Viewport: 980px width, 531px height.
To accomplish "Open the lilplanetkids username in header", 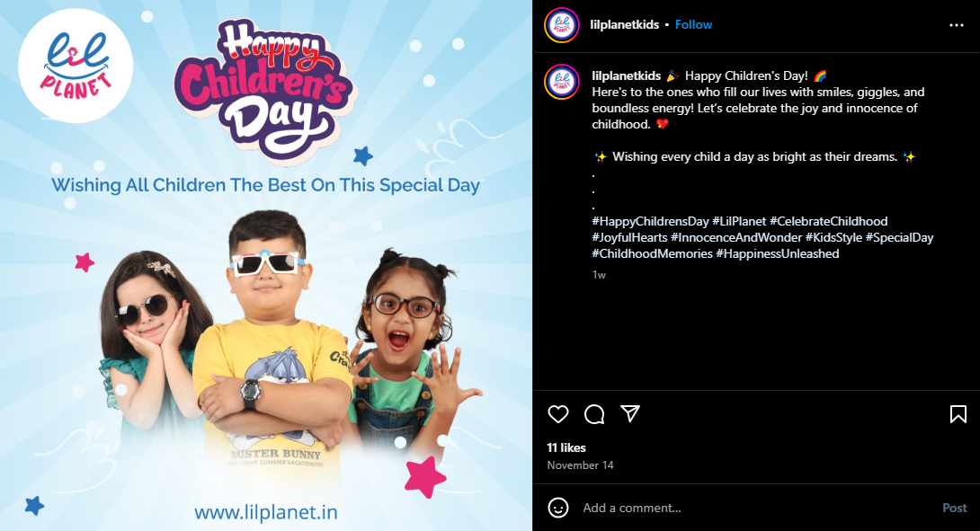I will pyautogui.click(x=624, y=24).
